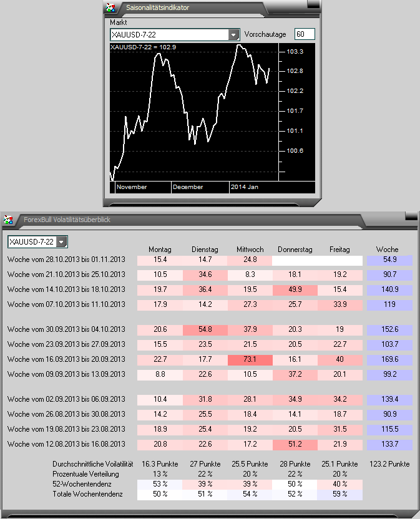The width and height of the screenshot is (420, 519).
Task: Click the 2014 Jan label on chart axis
Action: (244, 187)
